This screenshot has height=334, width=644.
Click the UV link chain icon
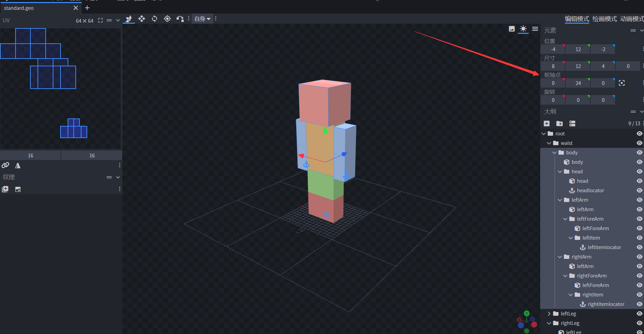click(x=5, y=165)
